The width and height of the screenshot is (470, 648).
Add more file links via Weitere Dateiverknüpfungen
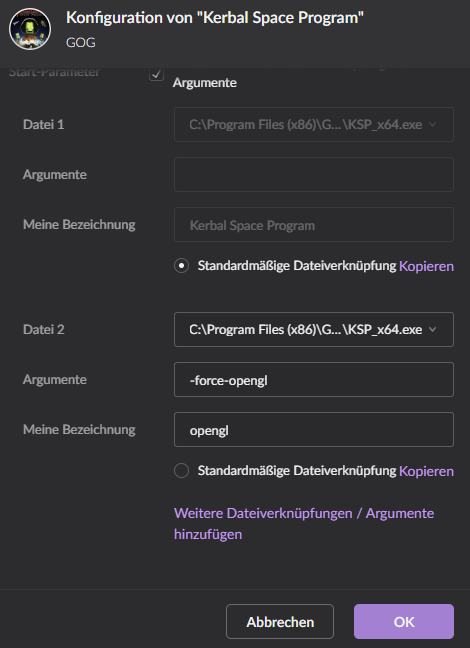point(304,524)
